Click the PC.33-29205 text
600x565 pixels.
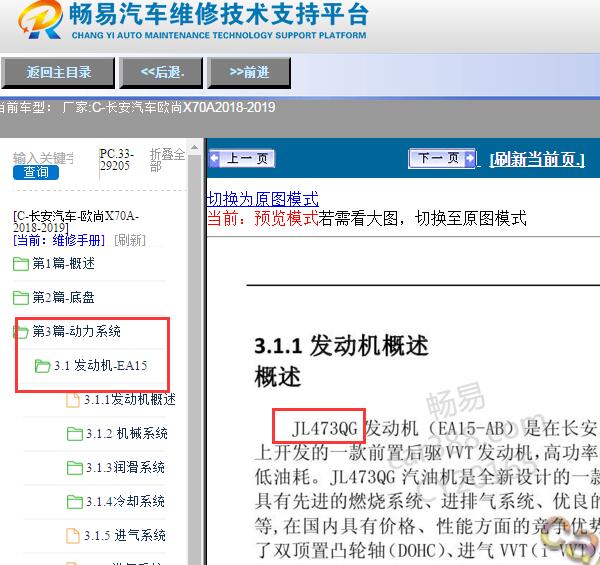(x=116, y=160)
